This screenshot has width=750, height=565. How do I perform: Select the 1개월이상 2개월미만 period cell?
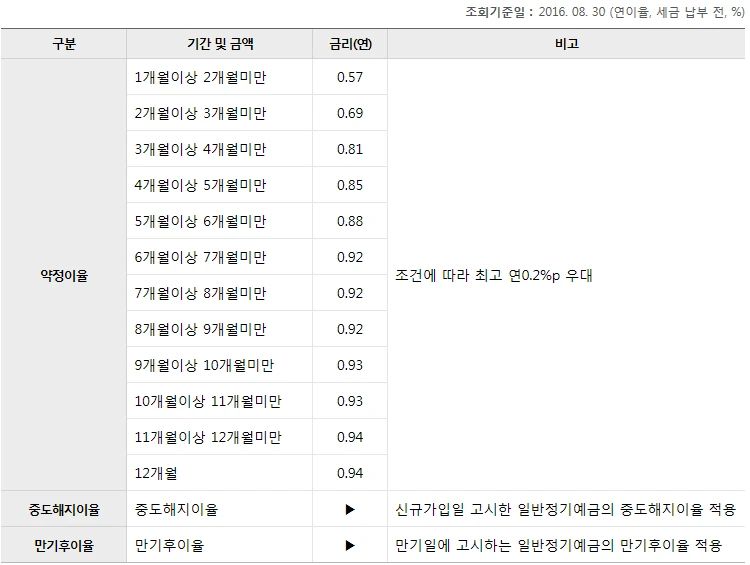[x=220, y=77]
